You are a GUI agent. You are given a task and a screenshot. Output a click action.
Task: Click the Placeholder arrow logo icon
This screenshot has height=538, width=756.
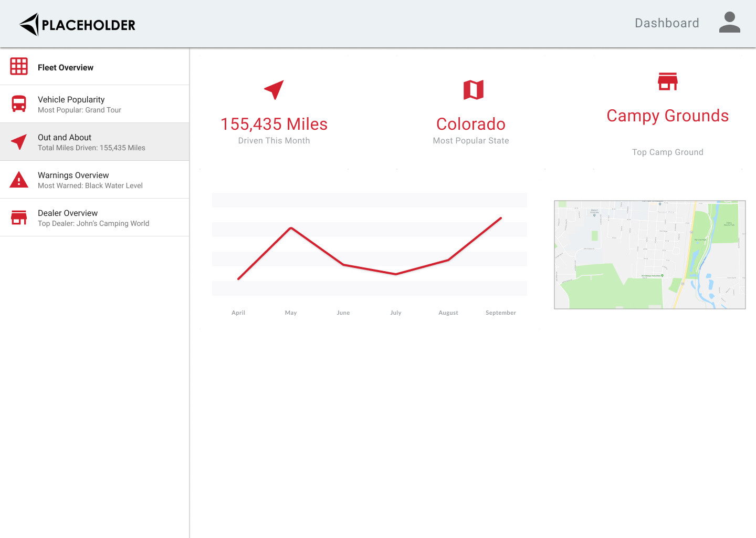click(29, 25)
